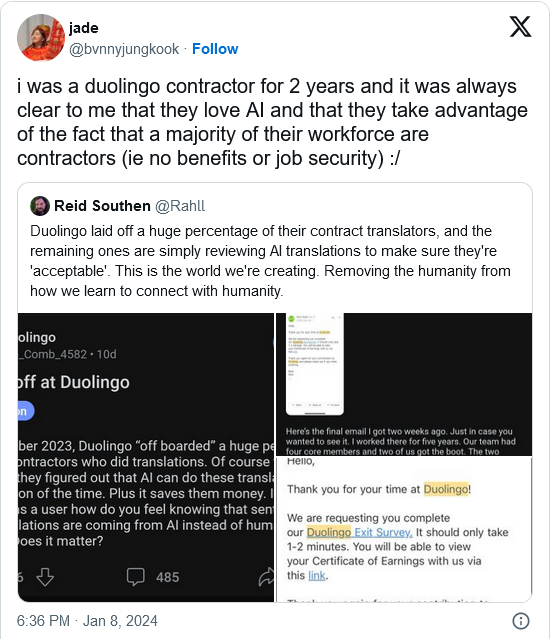Screen dimensions: 550x639
Task: Open the 6:36 PM Jan 8, 2024 timestamp
Action: coord(87,621)
